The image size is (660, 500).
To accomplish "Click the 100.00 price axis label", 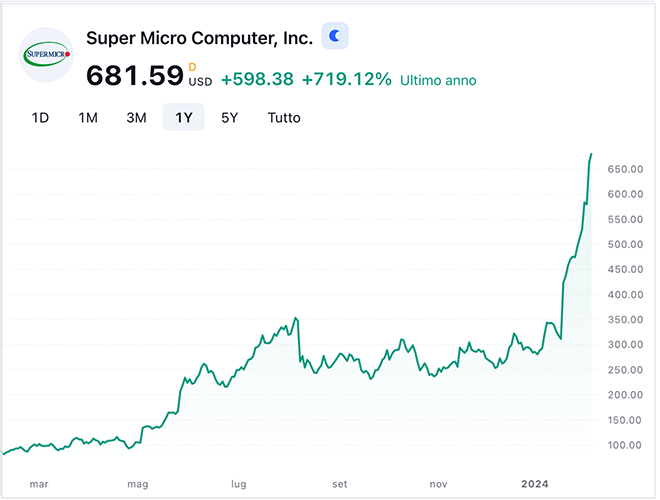I will click(x=628, y=445).
